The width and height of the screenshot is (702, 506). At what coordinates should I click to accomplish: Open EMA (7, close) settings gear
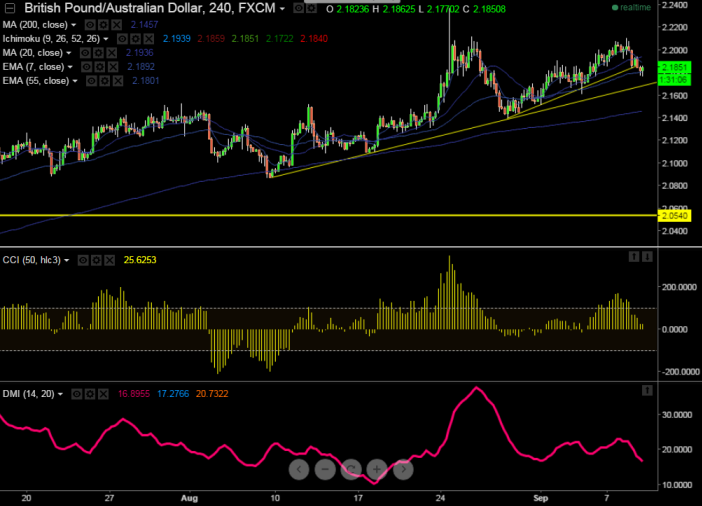pyautogui.click(x=100, y=67)
